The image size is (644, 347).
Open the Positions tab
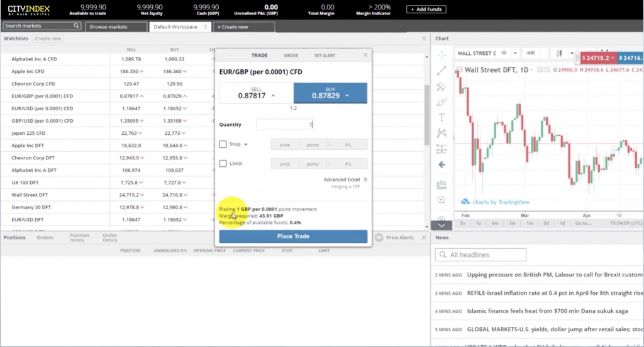pos(15,237)
